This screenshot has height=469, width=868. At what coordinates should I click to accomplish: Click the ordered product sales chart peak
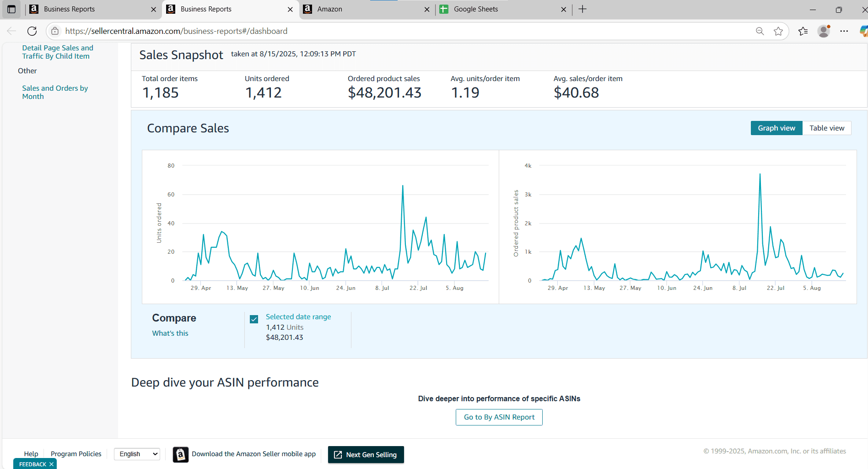pos(760,174)
